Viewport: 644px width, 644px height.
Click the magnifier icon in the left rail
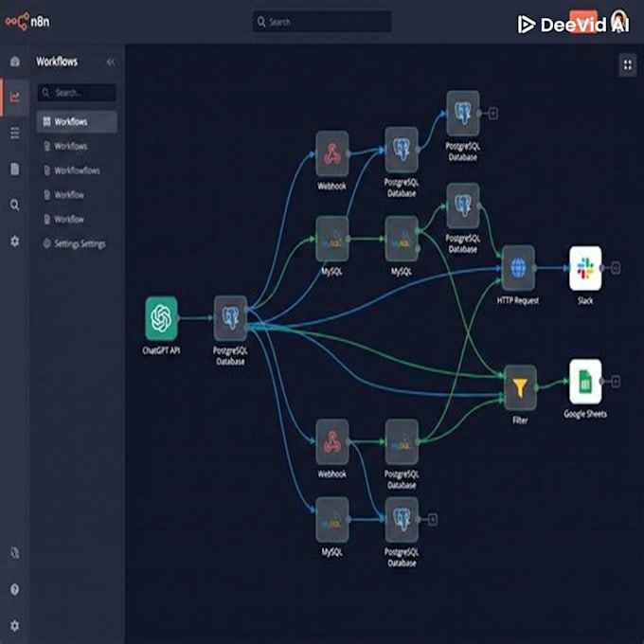(x=15, y=205)
